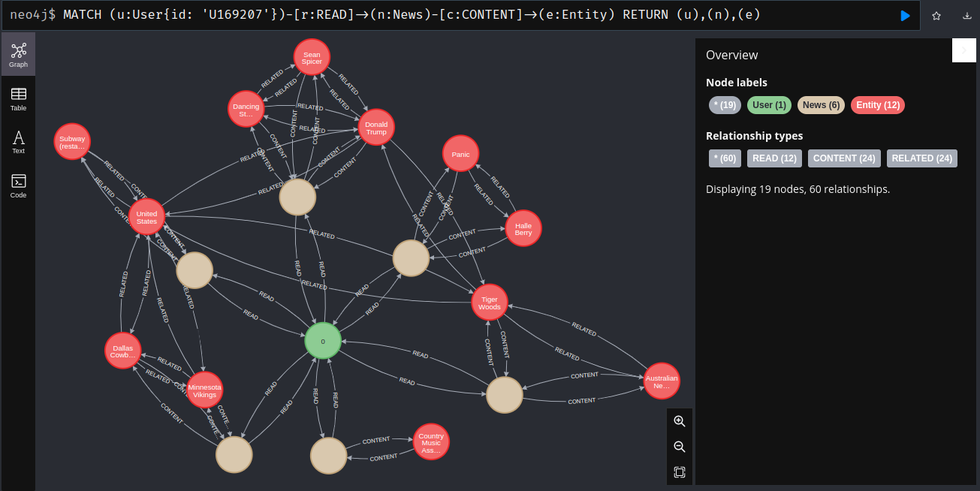This screenshot has height=491, width=980.
Task: Zoom in on the graph
Action: point(680,421)
